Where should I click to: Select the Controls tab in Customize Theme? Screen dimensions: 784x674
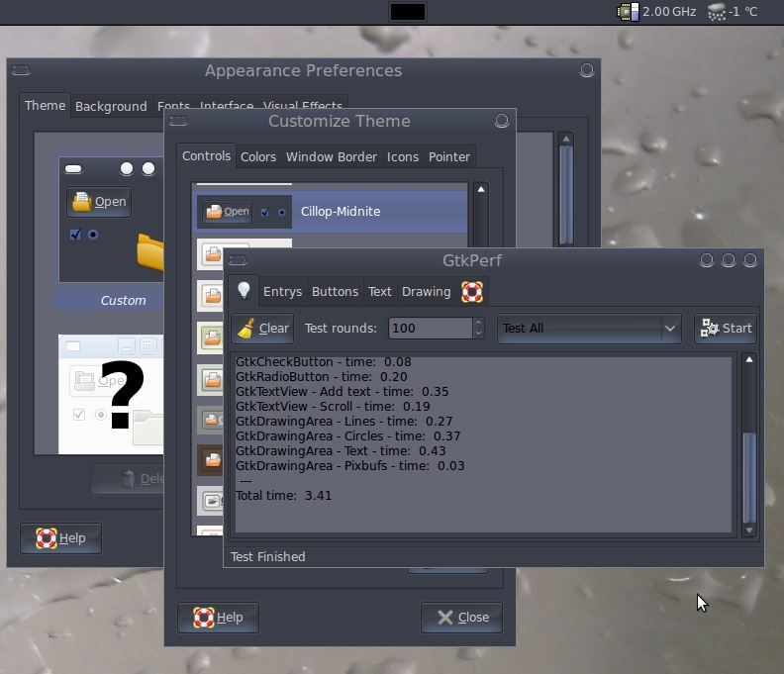[x=206, y=156]
